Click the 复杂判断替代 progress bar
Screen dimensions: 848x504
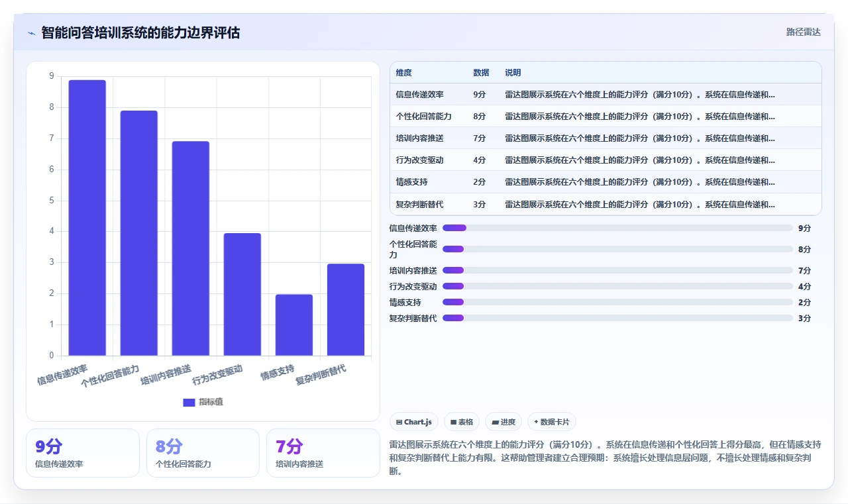(x=617, y=318)
